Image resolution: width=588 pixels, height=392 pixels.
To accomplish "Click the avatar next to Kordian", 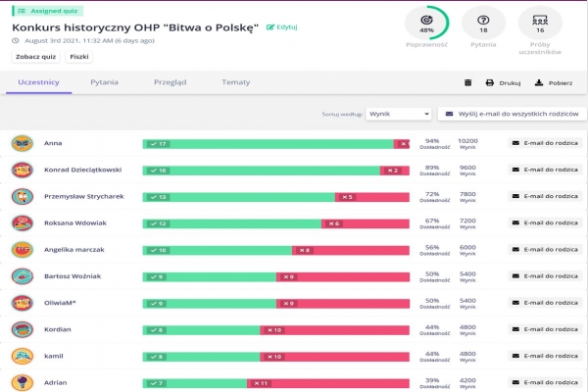I will 22,328.
